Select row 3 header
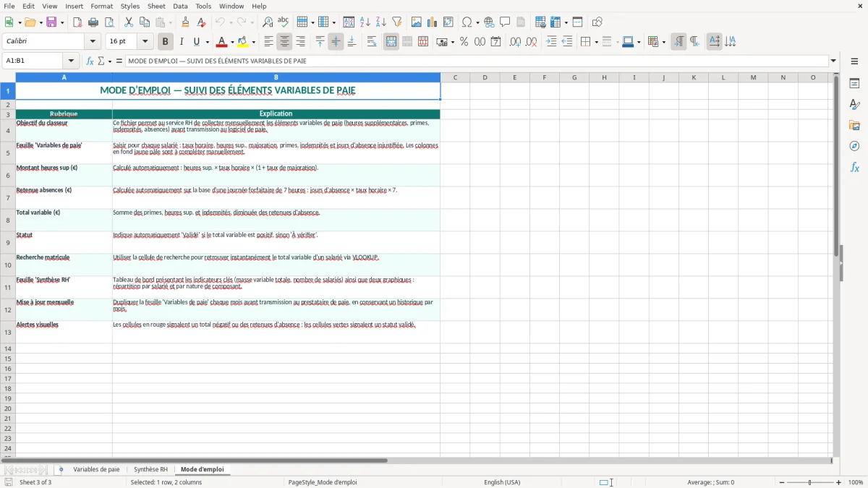Screen dimensions: 868x488 7,114
